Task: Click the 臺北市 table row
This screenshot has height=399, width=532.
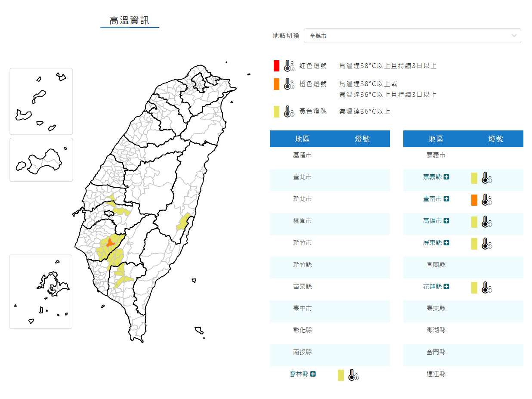Action: pyautogui.click(x=330, y=180)
